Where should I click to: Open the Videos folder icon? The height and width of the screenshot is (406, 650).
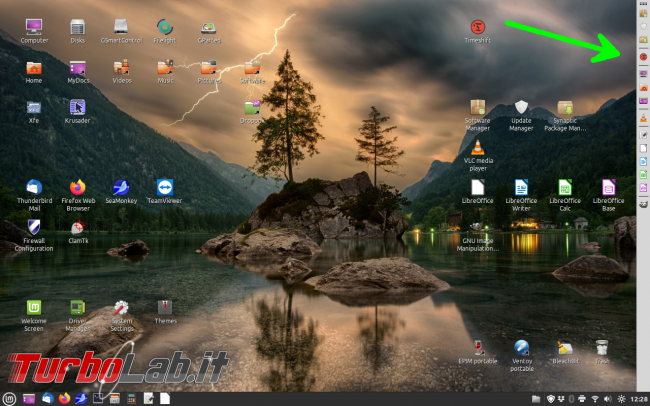tap(121, 68)
